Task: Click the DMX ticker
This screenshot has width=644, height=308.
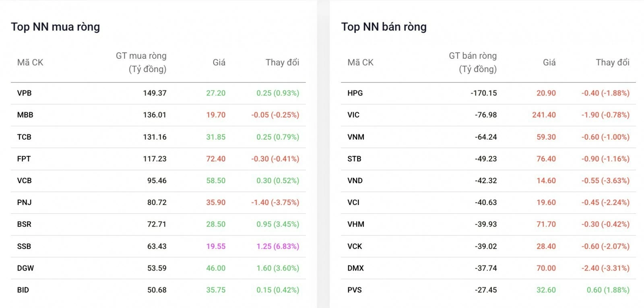Action: pos(355,268)
